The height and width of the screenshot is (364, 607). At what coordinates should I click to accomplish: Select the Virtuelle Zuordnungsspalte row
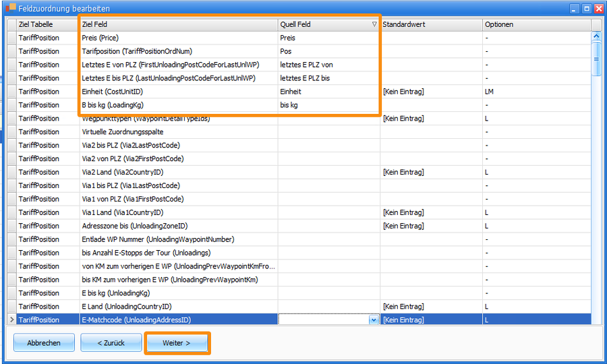click(x=178, y=132)
